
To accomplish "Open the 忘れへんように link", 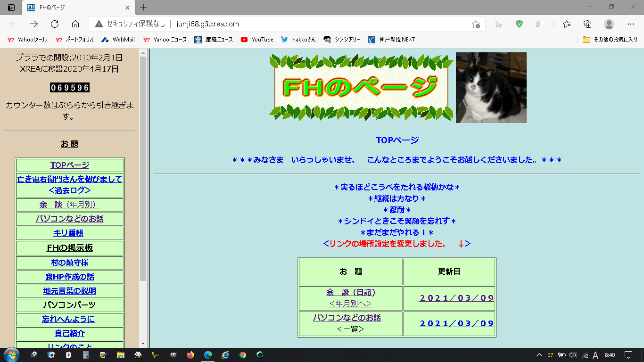I will pyautogui.click(x=68, y=319).
